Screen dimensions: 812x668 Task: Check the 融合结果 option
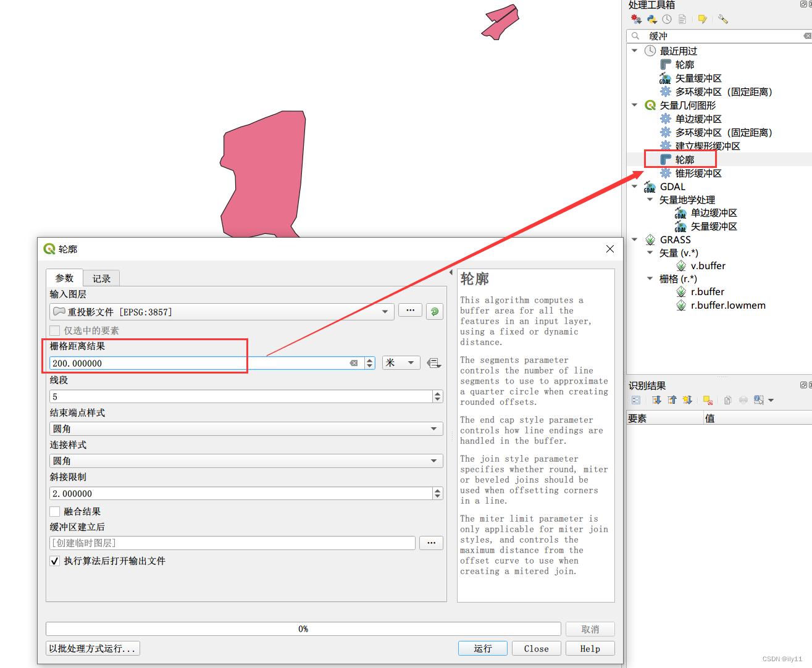[54, 511]
